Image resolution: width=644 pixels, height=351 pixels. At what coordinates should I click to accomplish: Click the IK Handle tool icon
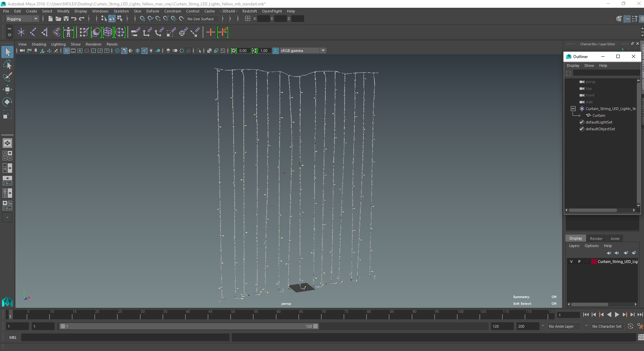tap(45, 32)
